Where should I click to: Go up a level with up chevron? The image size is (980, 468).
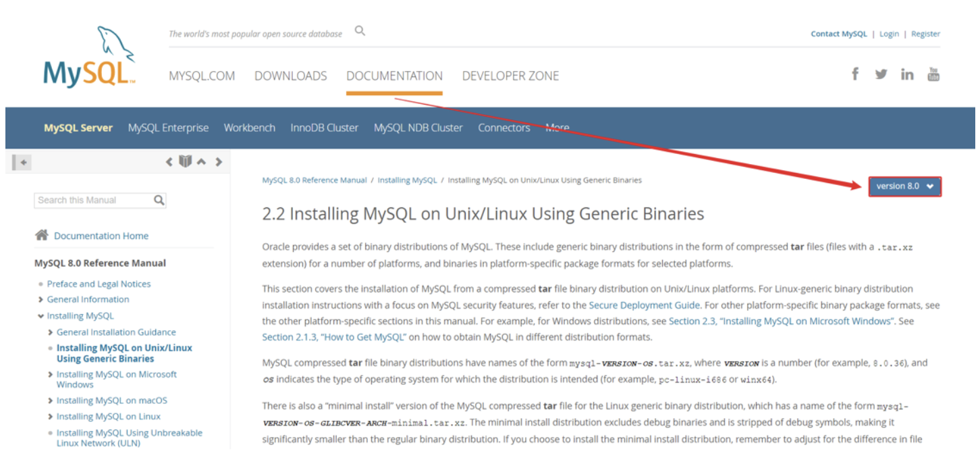(201, 162)
